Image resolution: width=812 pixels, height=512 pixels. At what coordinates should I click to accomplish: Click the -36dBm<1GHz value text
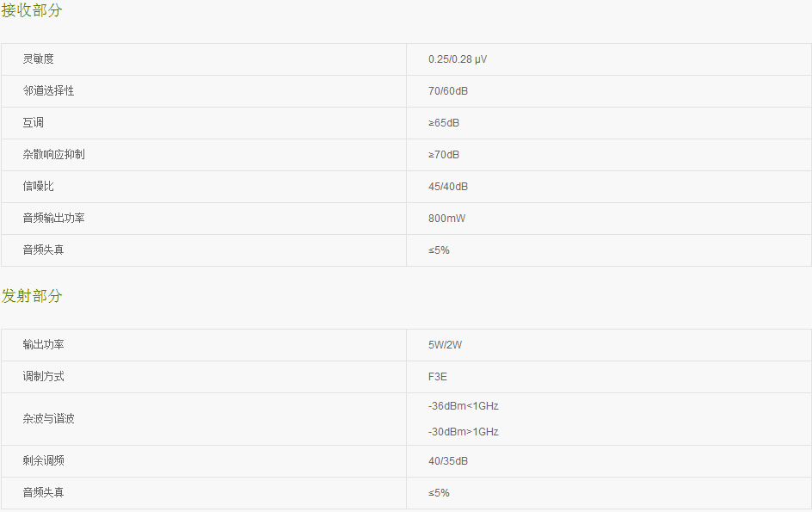pyautogui.click(x=464, y=406)
